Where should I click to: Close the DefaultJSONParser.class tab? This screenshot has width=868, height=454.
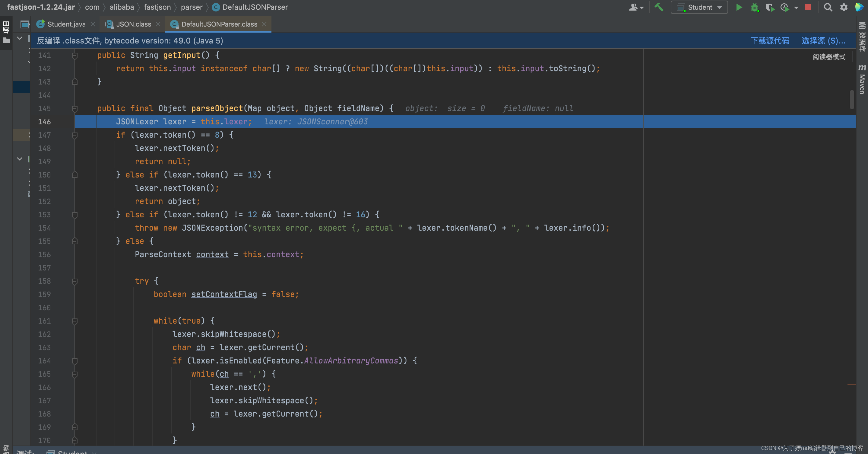point(264,24)
